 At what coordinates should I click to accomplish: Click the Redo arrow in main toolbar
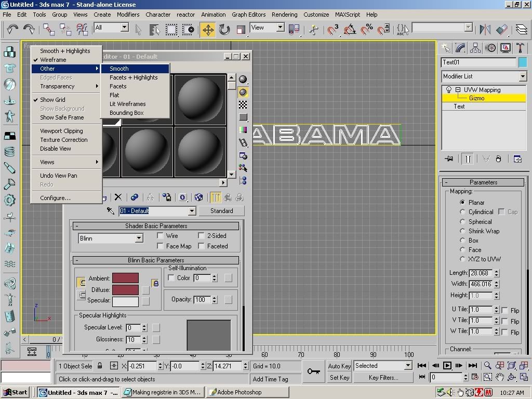pyautogui.click(x=29, y=29)
